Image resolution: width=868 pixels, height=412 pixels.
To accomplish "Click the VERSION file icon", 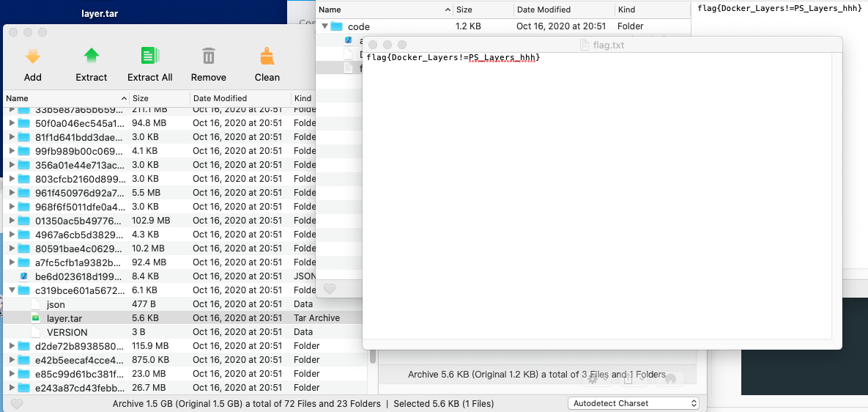I will pos(35,332).
